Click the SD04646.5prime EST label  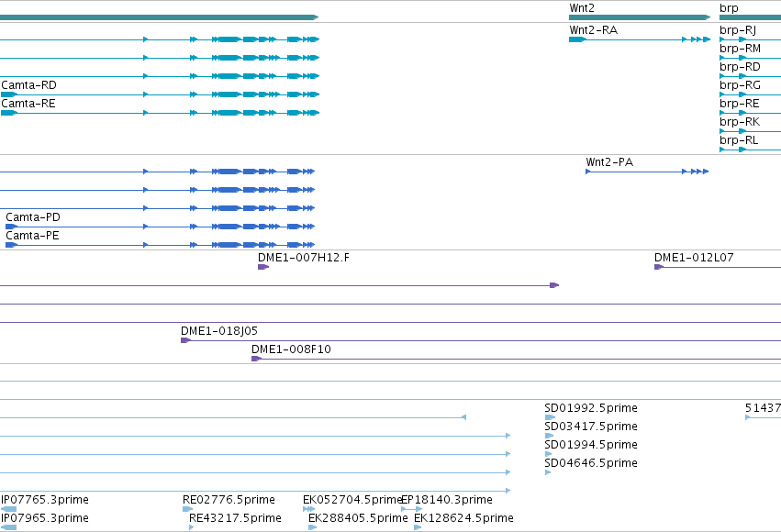pos(591,463)
